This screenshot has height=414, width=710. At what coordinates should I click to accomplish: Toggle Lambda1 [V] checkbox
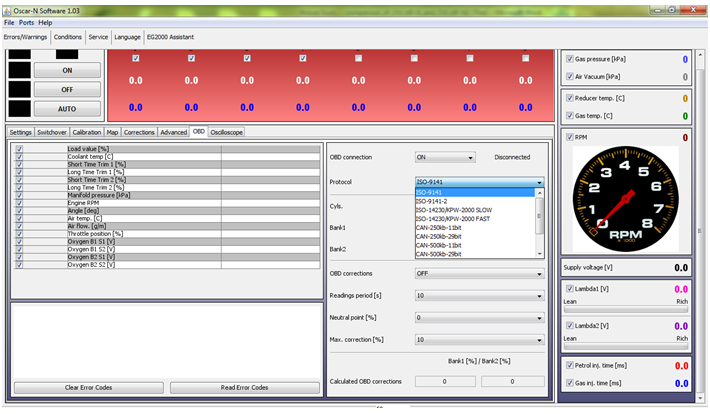570,289
